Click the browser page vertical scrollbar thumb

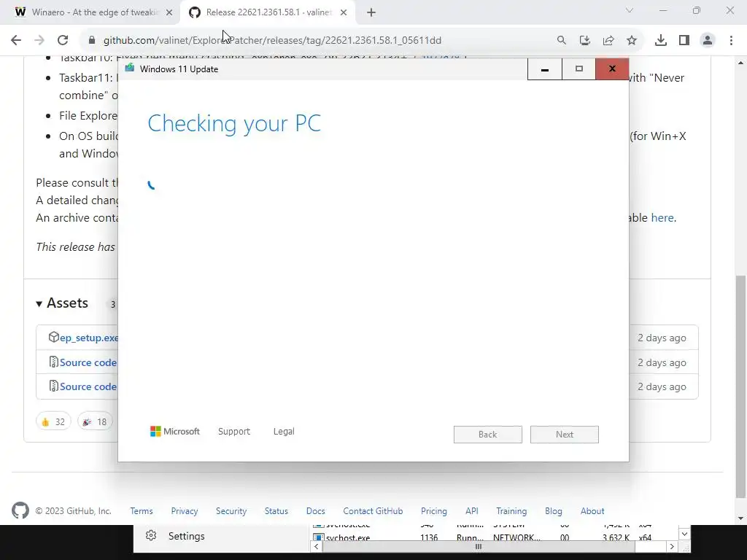(741, 386)
